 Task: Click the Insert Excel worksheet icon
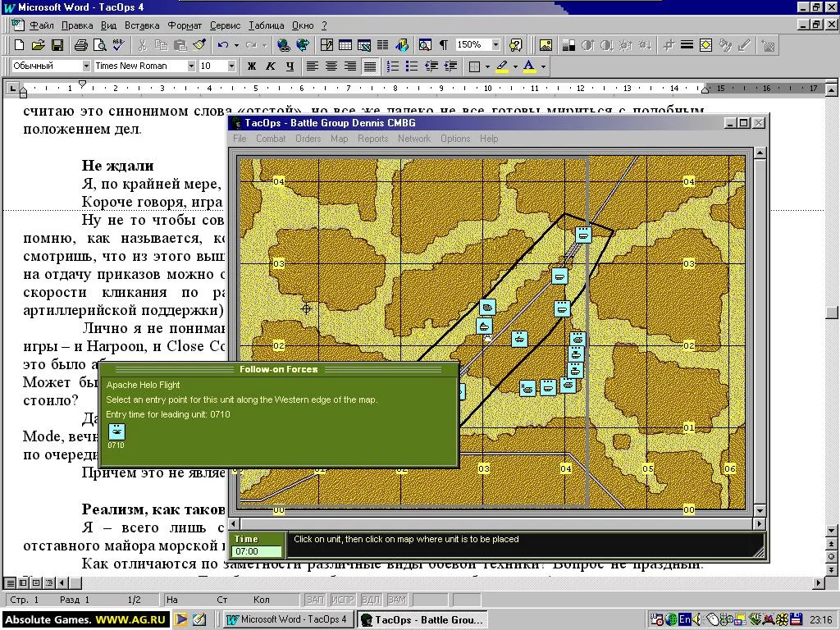[x=363, y=45]
